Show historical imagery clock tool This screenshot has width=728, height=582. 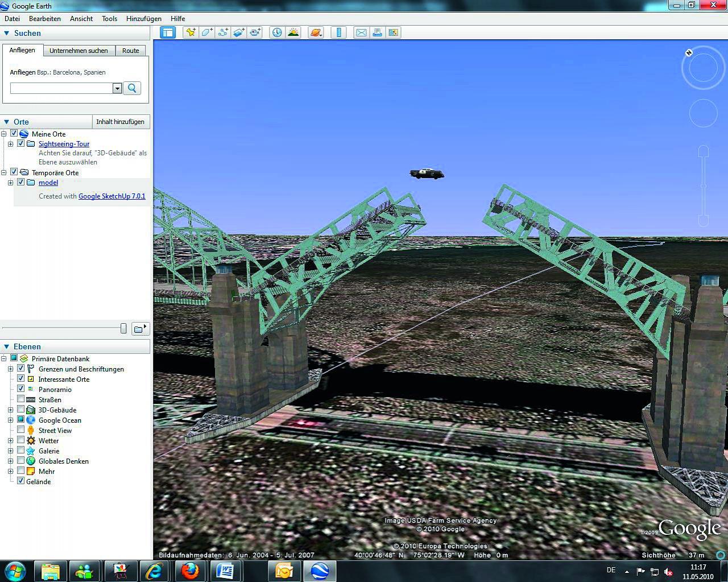point(277,32)
